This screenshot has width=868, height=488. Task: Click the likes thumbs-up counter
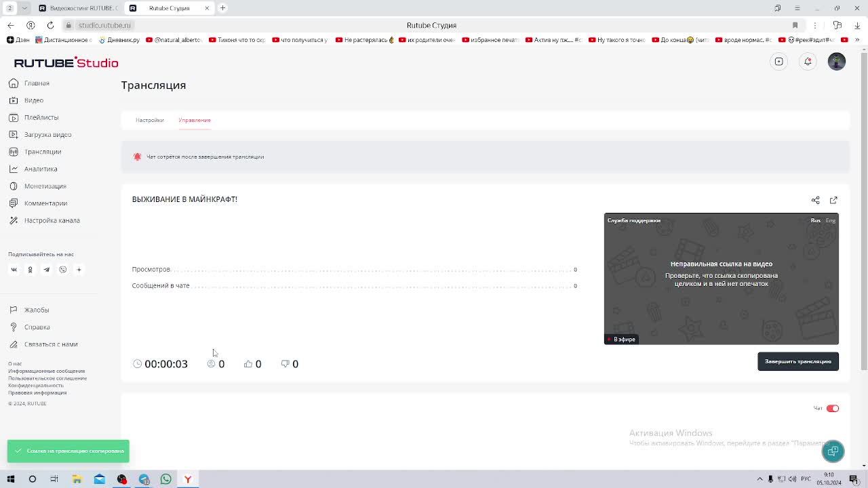252,364
